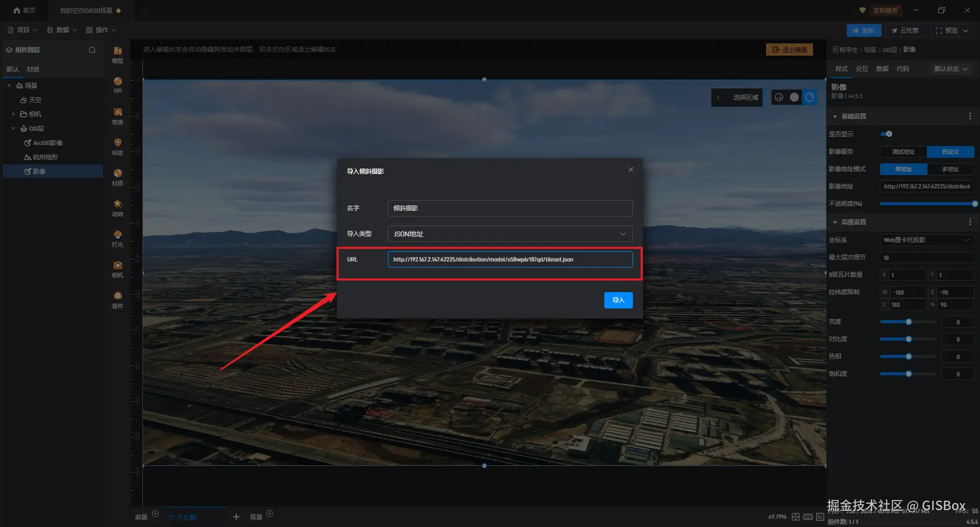Collapse the 场景 tree node

(x=9, y=85)
